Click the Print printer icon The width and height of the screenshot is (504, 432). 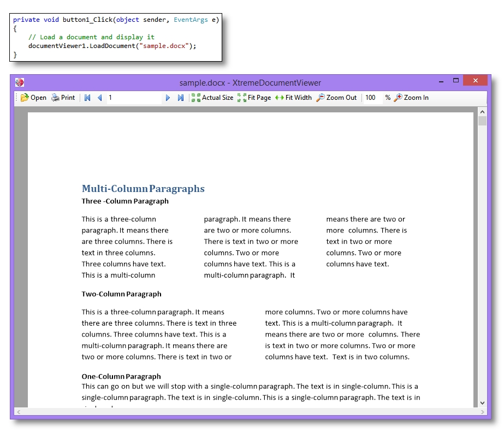[55, 98]
